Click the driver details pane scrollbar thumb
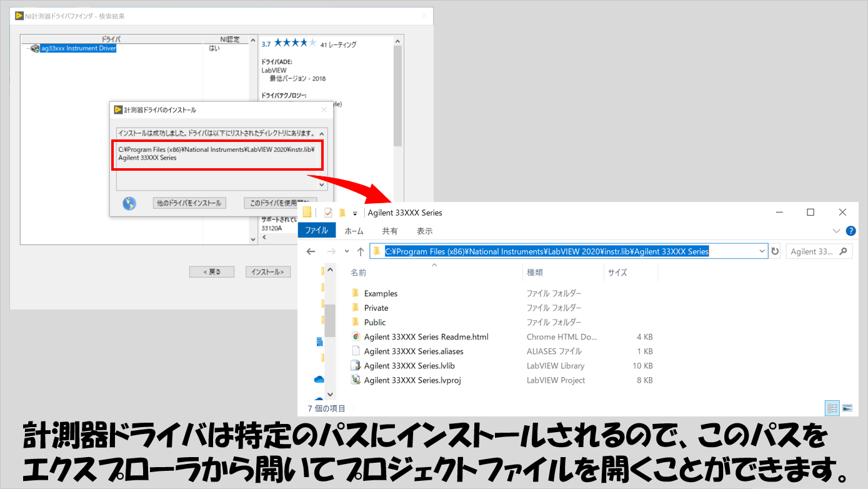The image size is (868, 489). point(398,96)
